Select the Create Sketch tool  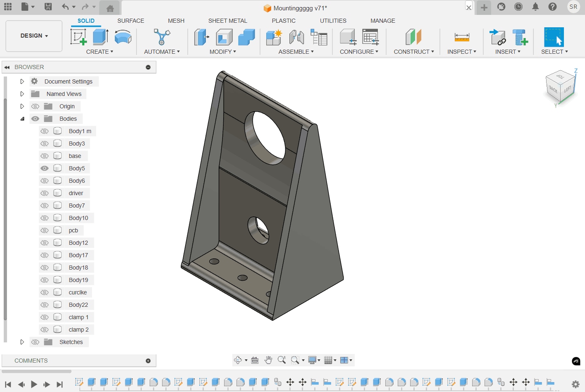coord(79,37)
